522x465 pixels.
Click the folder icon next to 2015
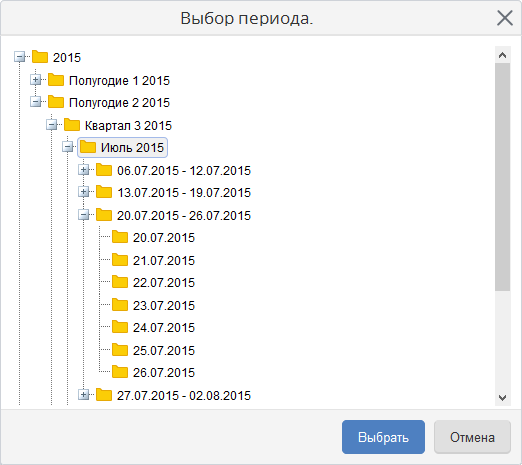(x=40, y=57)
